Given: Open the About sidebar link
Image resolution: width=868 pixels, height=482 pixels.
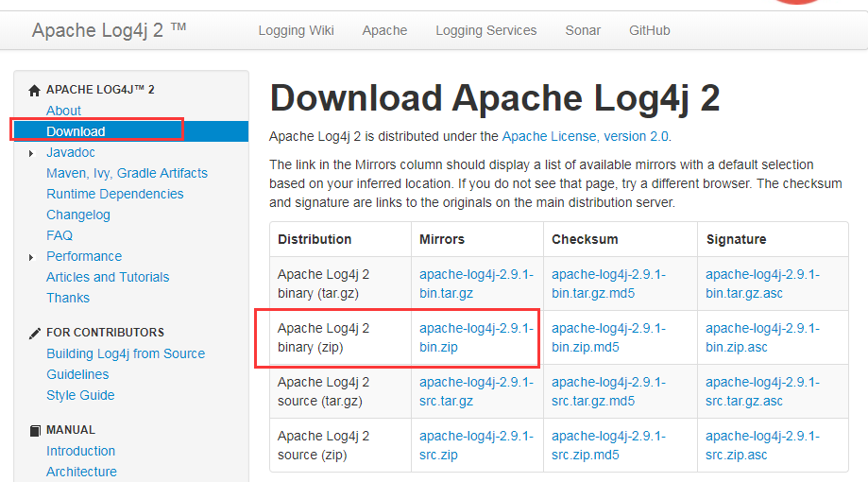Looking at the screenshot, I should (63, 111).
